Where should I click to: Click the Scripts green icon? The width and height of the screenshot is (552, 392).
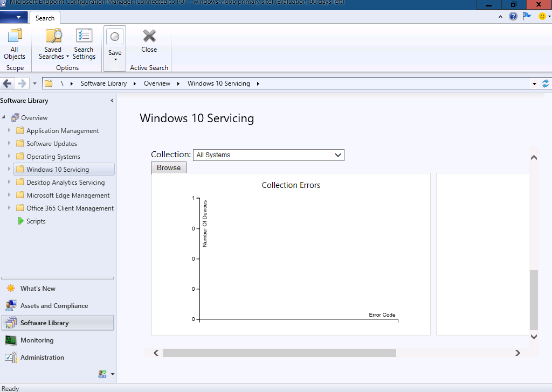coord(21,221)
